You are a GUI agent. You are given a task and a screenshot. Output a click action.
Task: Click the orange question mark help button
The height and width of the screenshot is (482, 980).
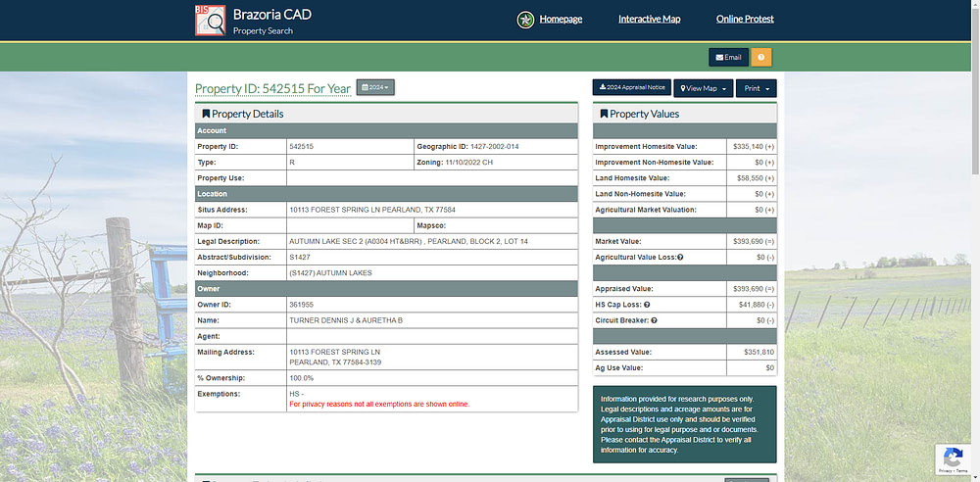pos(761,57)
